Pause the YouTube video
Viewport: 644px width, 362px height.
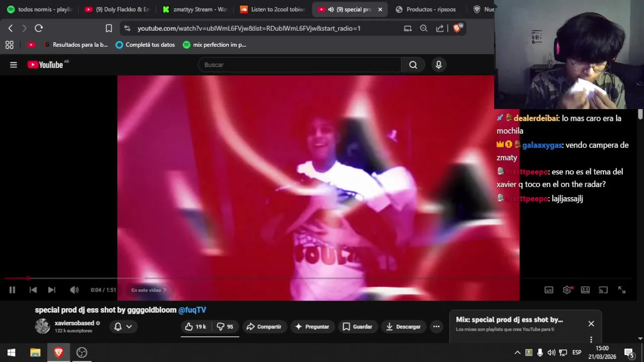12,290
